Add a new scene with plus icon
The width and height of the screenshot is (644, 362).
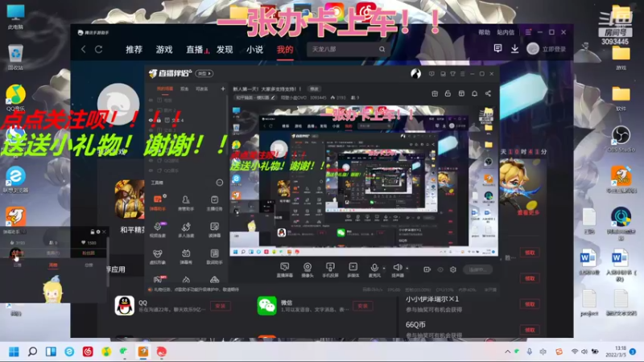tap(223, 88)
